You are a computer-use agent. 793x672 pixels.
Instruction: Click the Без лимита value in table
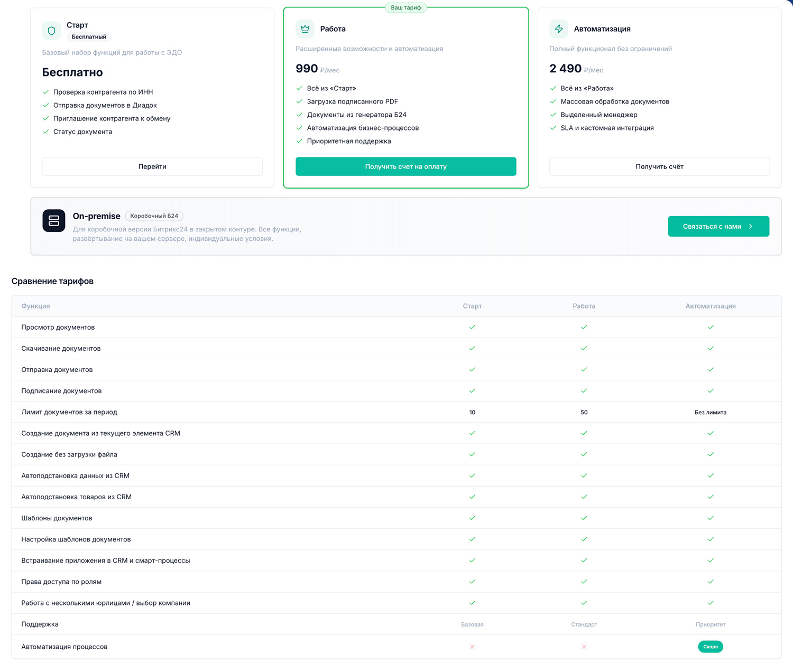coord(710,412)
